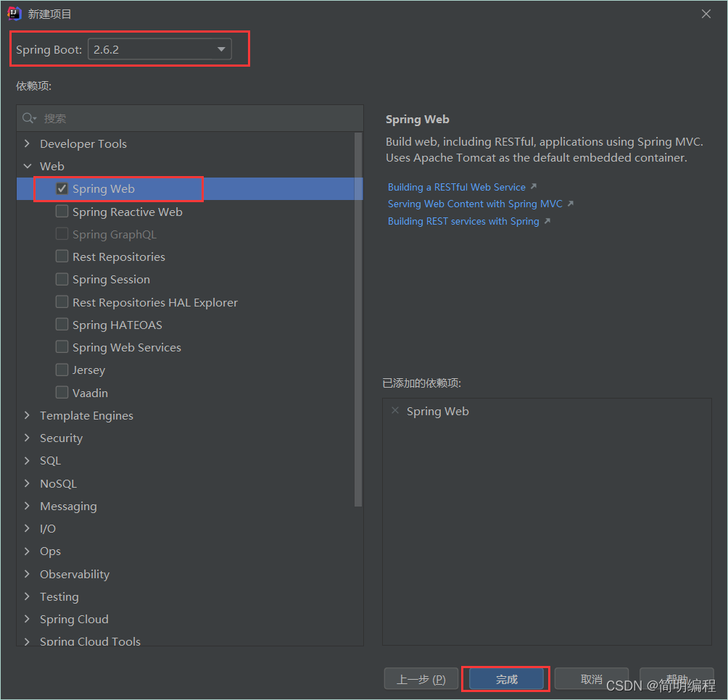Click the search magnifier icon in dependencies box
Screen dimensions: 728x700
(x=29, y=118)
